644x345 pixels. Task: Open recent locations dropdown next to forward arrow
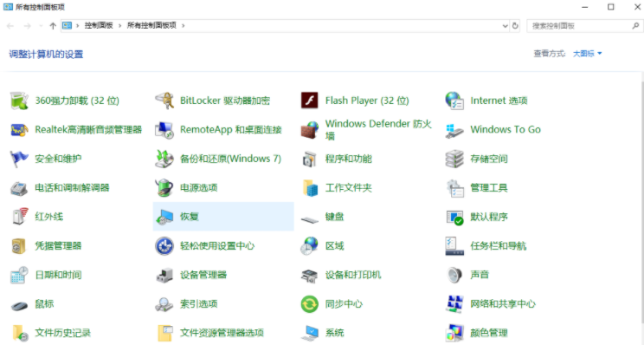[40, 26]
